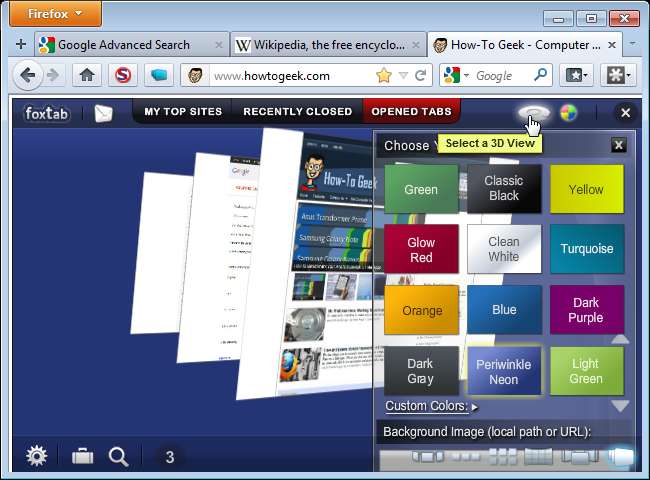This screenshot has width=650, height=480.
Task: Click the briefcase toolbox icon
Action: [x=82, y=456]
